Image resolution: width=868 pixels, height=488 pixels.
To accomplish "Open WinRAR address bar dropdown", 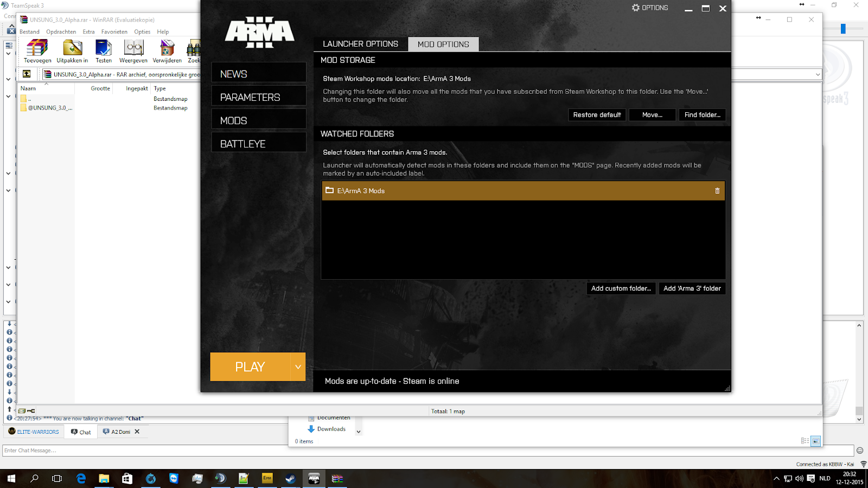I will click(818, 74).
